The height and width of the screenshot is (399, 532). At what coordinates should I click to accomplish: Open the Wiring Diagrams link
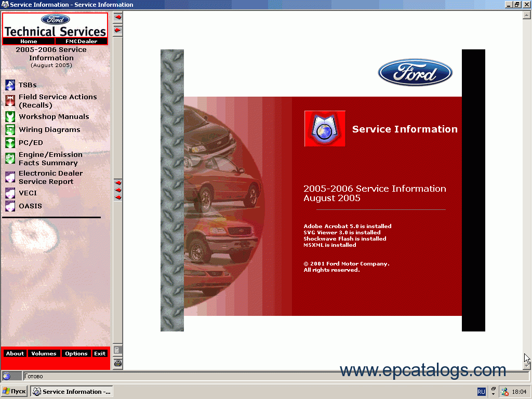click(x=49, y=129)
